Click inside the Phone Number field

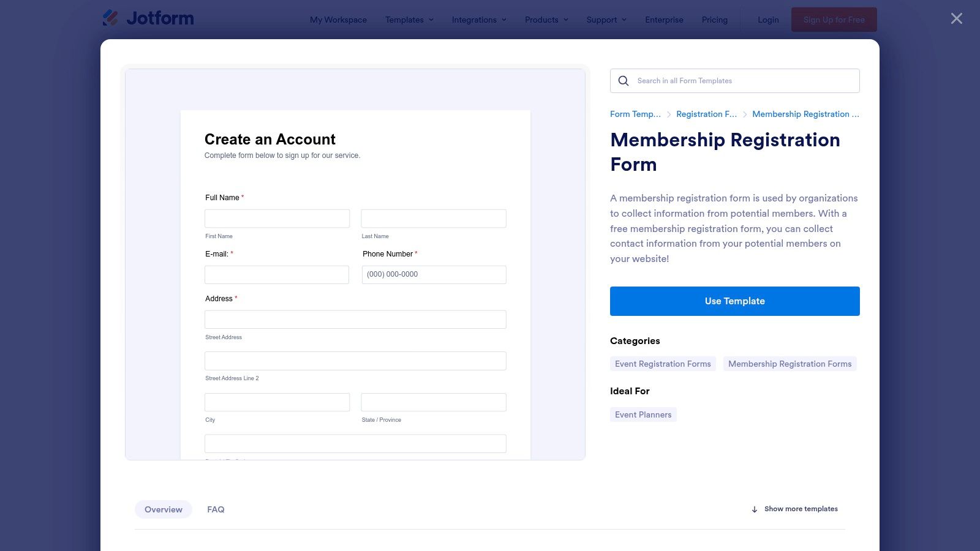click(434, 274)
